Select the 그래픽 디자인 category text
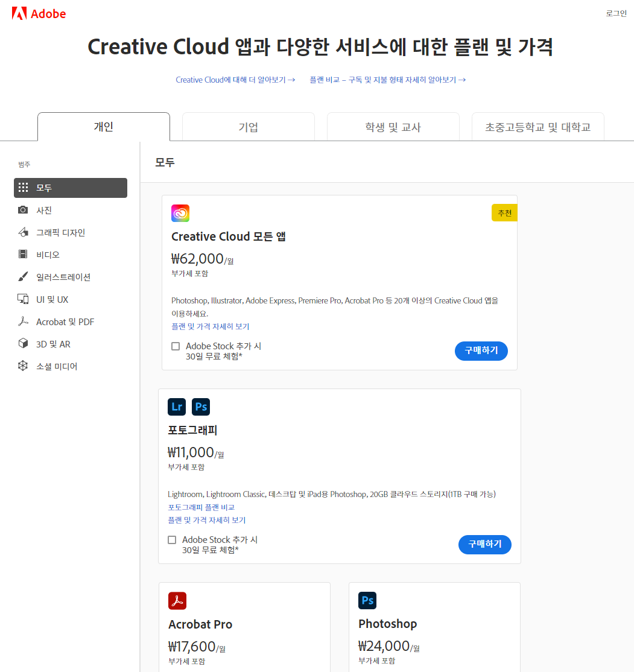Viewport: 634px width, 672px height. point(61,232)
